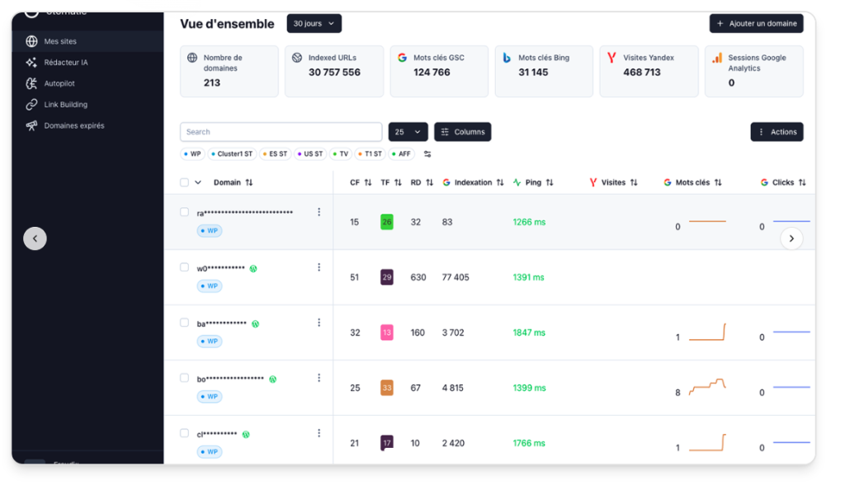Open three-dot menu for ba*** row
The width and height of the screenshot is (845, 504).
point(319,323)
